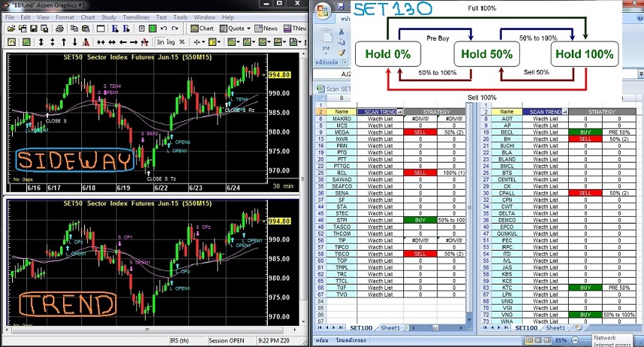Open the Chart menu

click(87, 17)
